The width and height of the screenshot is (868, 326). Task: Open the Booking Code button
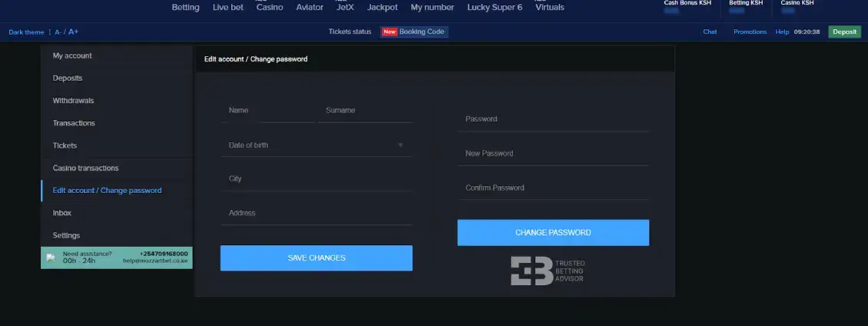click(x=414, y=32)
